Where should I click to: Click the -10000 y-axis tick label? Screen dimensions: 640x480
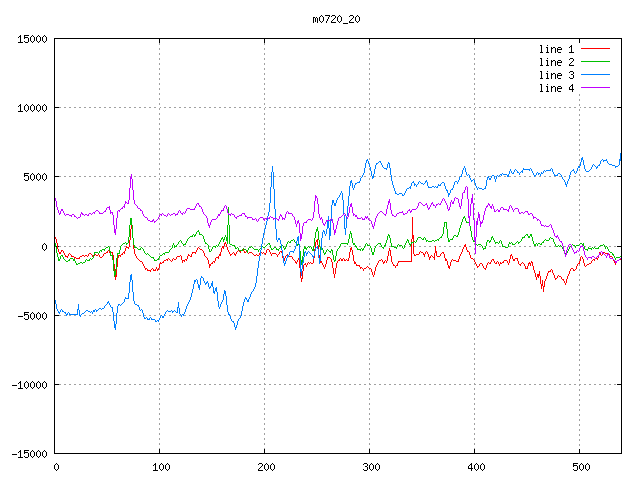pyautogui.click(x=27, y=384)
